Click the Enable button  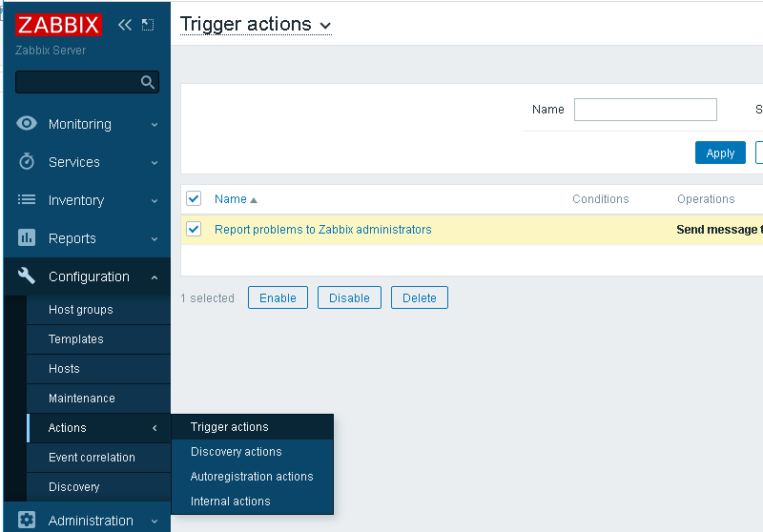coord(278,297)
